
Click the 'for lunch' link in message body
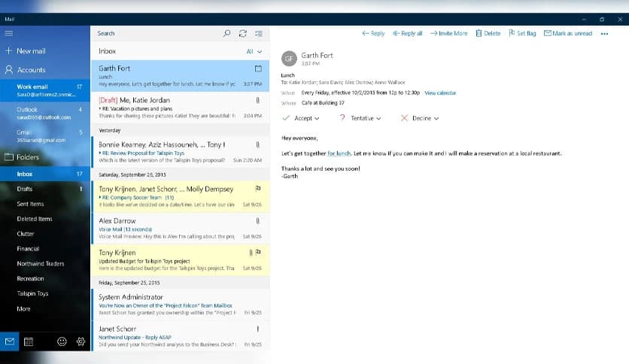pyautogui.click(x=339, y=153)
